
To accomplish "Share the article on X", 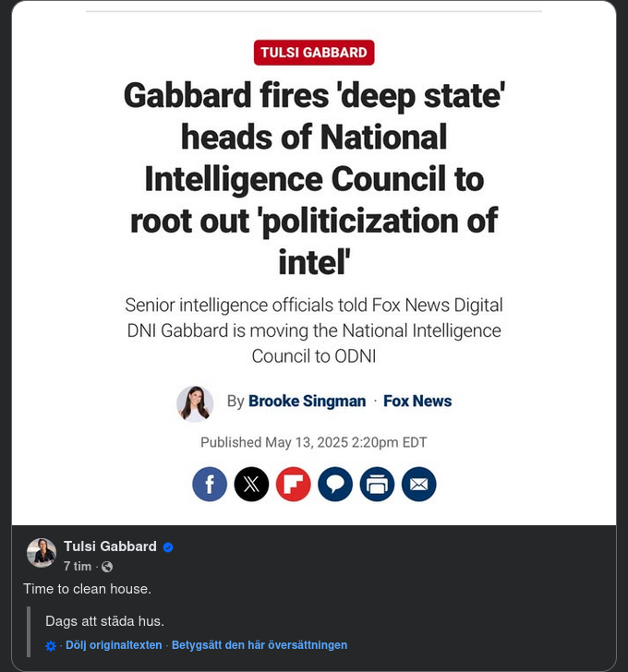I will pos(251,484).
